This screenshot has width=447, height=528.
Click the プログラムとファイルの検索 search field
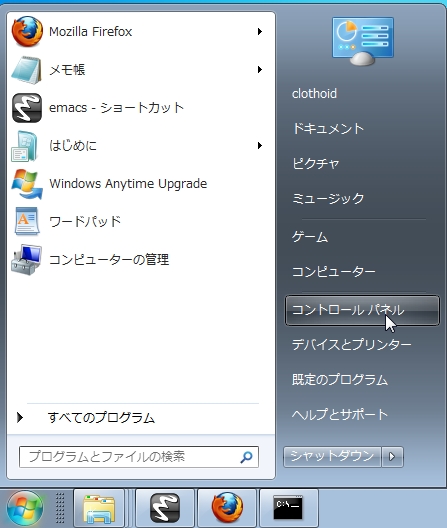coord(139,457)
